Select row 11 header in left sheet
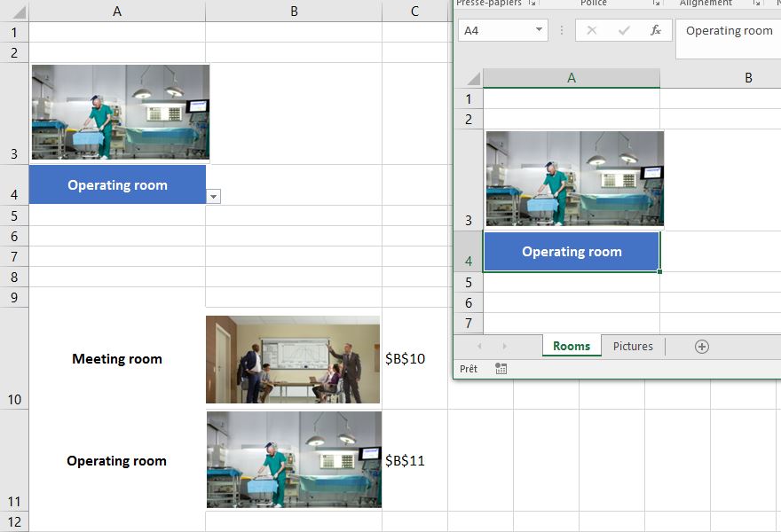This screenshot has height=532, width=781. pyautogui.click(x=14, y=461)
